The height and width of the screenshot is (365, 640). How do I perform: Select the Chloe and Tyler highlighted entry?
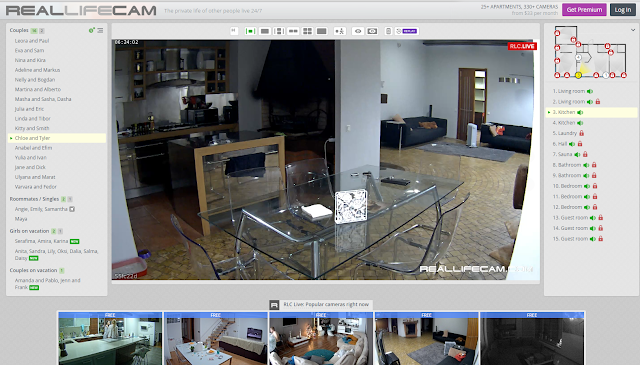[x=57, y=138]
